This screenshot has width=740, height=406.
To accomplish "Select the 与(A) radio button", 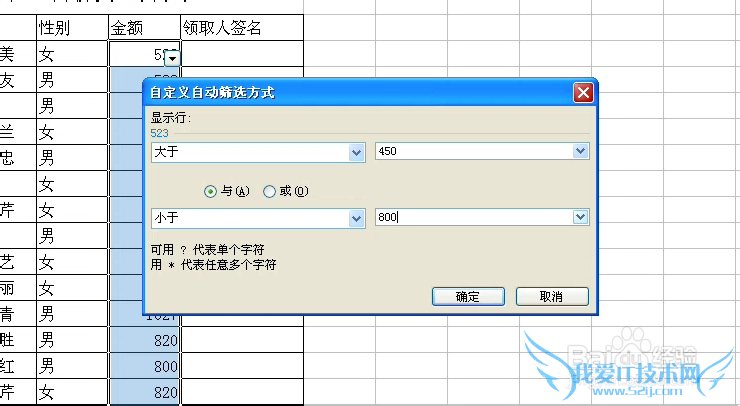I will pos(210,191).
